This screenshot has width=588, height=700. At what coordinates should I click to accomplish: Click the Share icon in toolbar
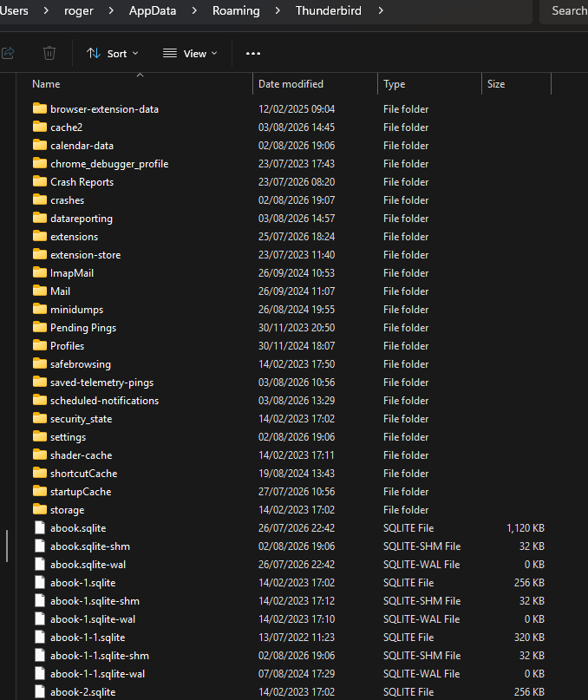tap(8, 53)
